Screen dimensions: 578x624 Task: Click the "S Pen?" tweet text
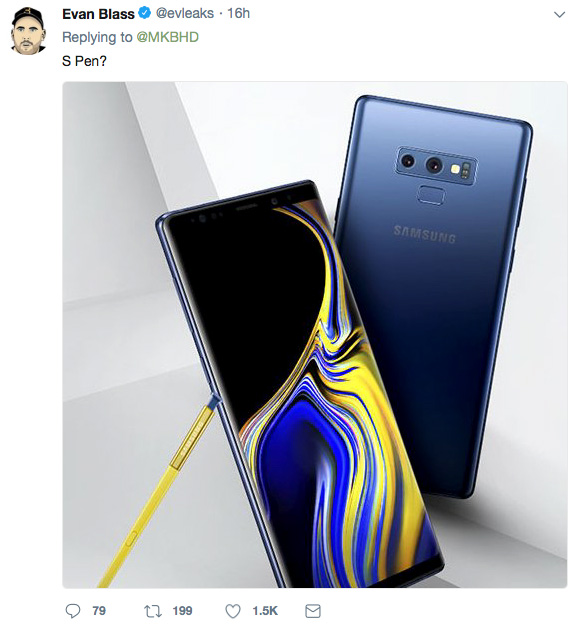click(x=84, y=61)
